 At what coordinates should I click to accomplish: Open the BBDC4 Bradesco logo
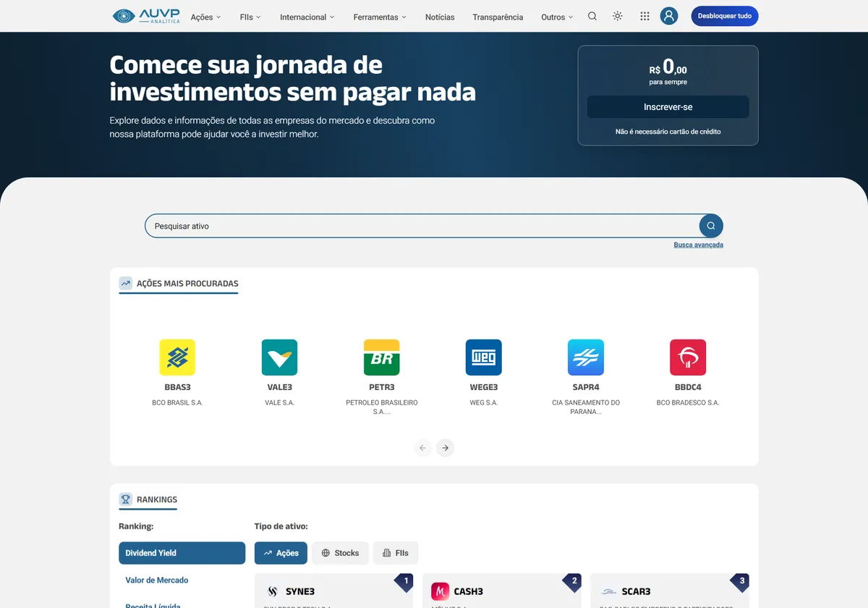(x=688, y=358)
